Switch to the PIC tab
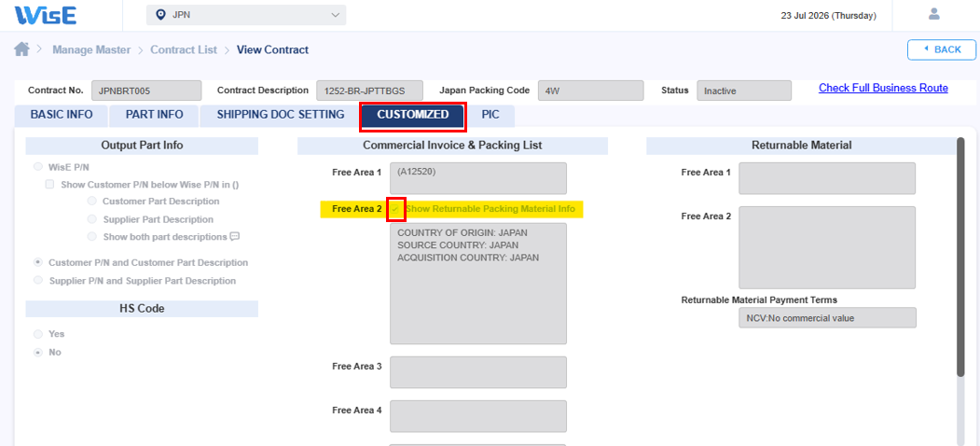Image resolution: width=980 pixels, height=446 pixels. [490, 115]
